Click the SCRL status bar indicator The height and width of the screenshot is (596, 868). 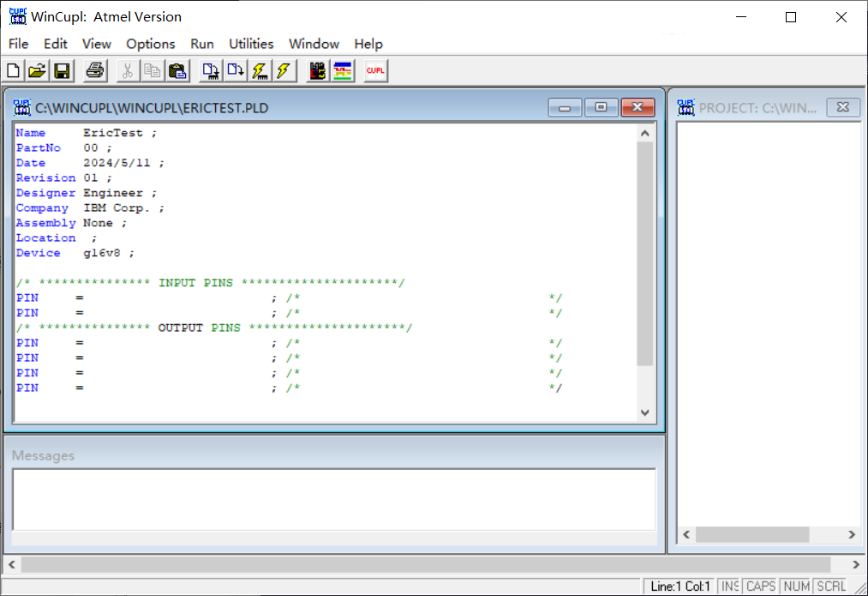(x=831, y=586)
